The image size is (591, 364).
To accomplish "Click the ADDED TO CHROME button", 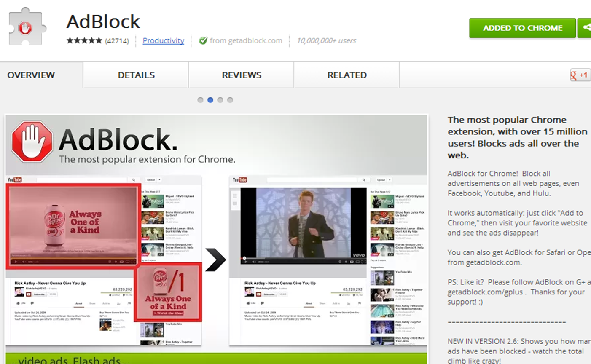I will [522, 28].
